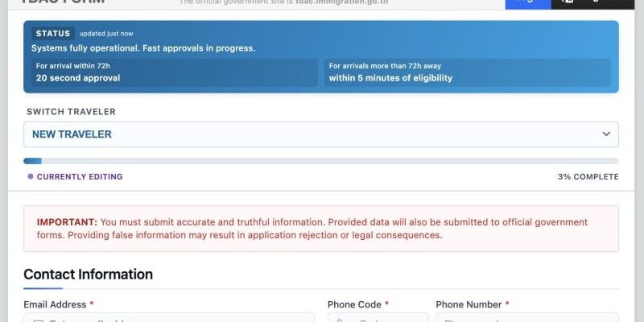Click the TDAC FORM header title

click(x=63, y=2)
